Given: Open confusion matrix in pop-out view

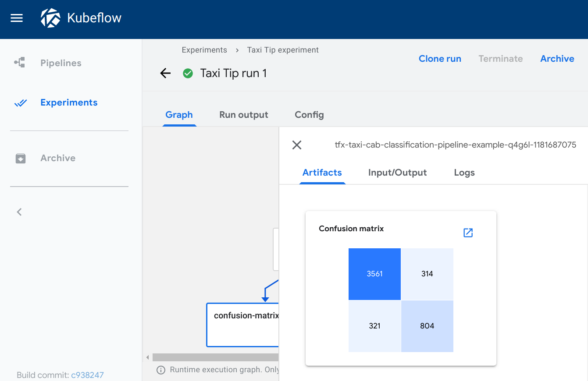Looking at the screenshot, I should click(468, 233).
